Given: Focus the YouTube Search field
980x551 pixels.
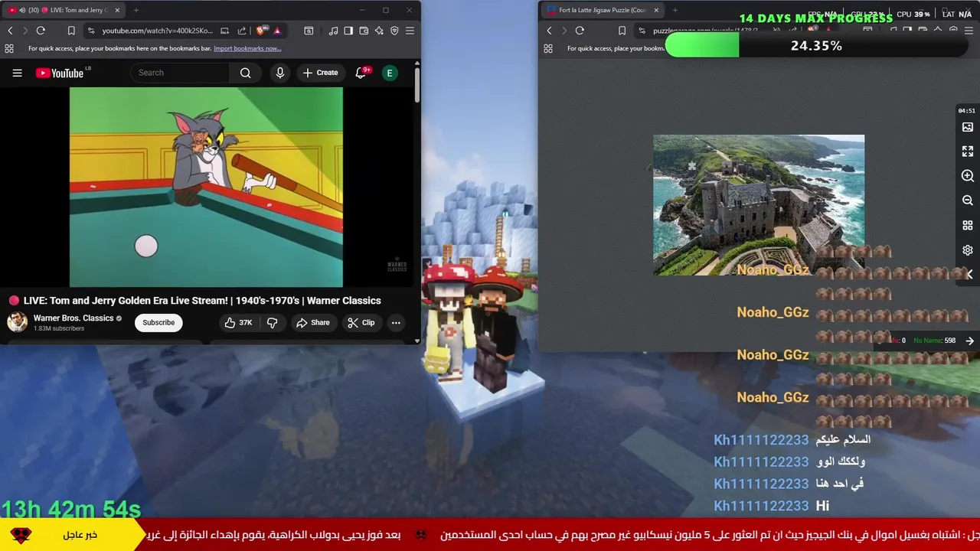Looking at the screenshot, I should pyautogui.click(x=180, y=73).
